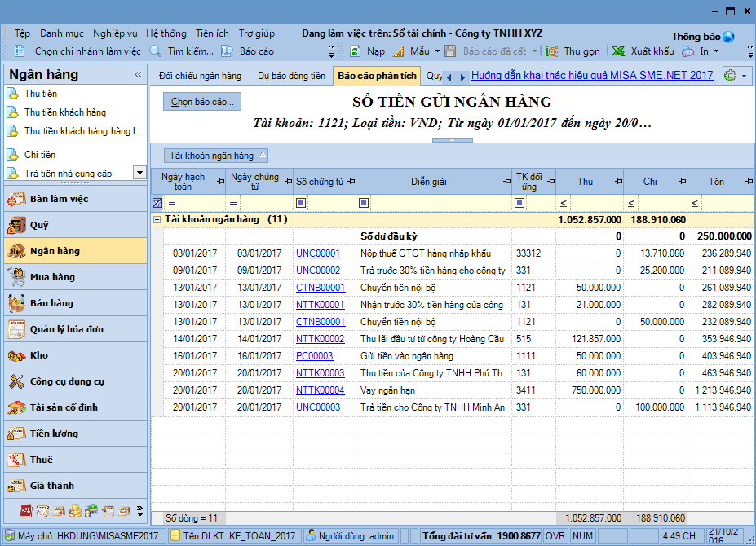
Task: Click the Xuất khẩu export icon
Action: point(619,51)
